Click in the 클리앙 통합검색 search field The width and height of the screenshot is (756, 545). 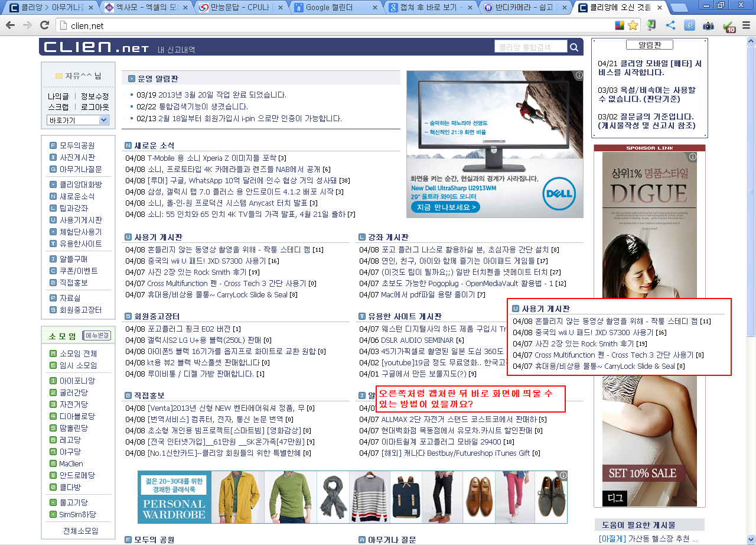530,47
